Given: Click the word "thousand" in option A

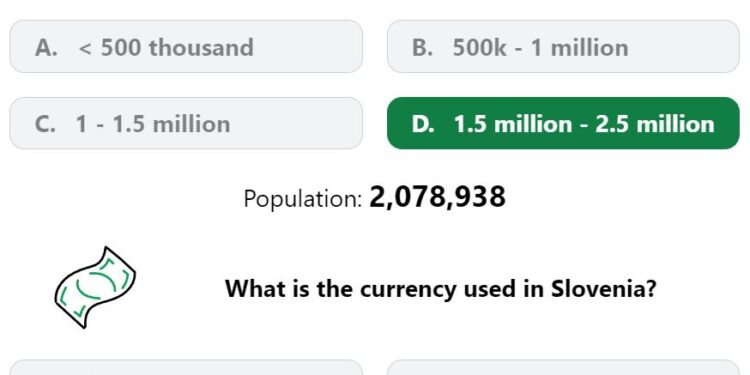Looking at the screenshot, I should [201, 47].
